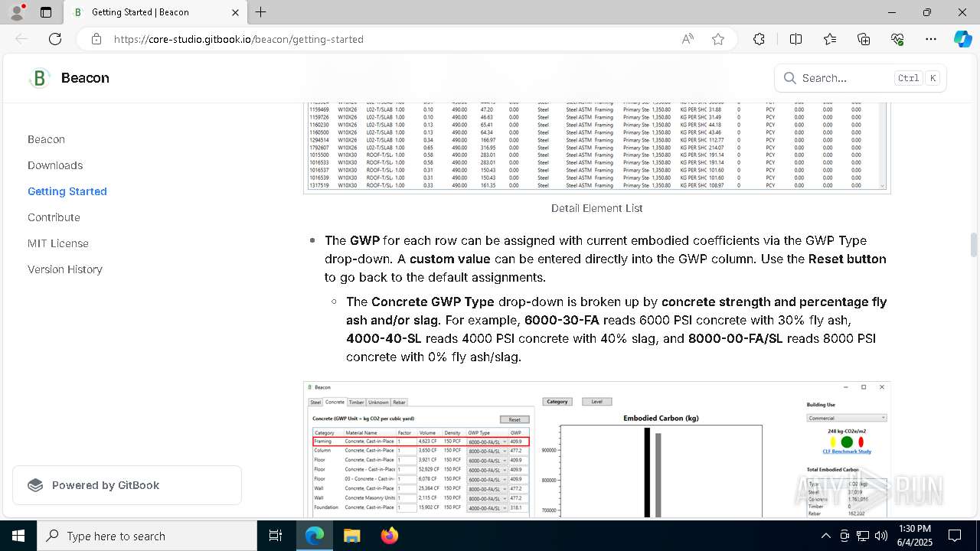Enlarge the Beacon concrete GWP screenshot

597,450
